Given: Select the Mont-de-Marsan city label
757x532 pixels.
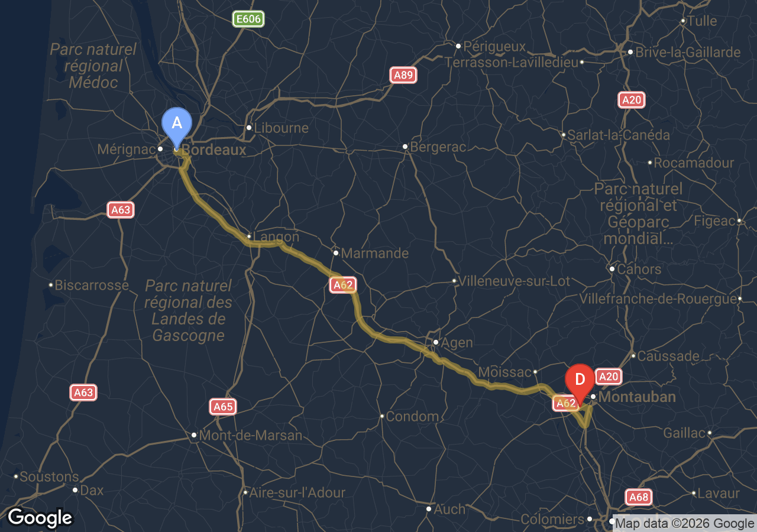Looking at the screenshot, I should click(x=251, y=436).
